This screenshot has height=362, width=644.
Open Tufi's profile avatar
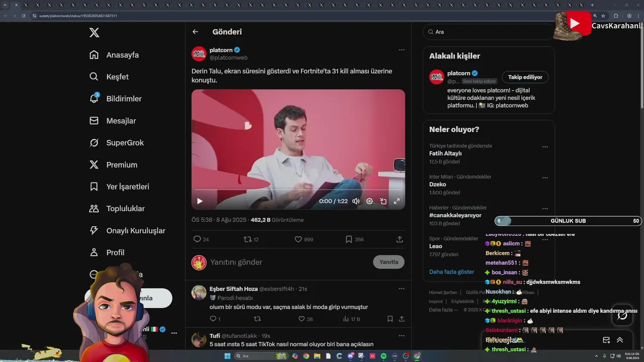tap(199, 339)
